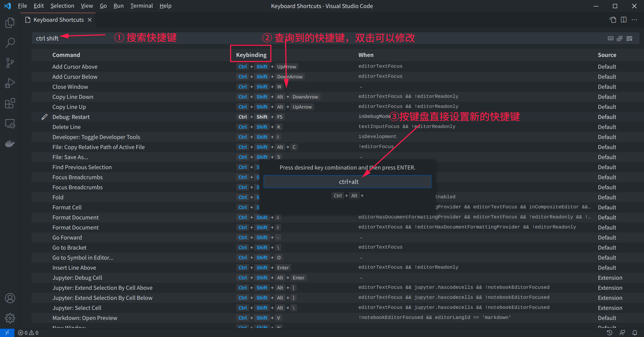Open the Search view in activity bar

pos(10,43)
